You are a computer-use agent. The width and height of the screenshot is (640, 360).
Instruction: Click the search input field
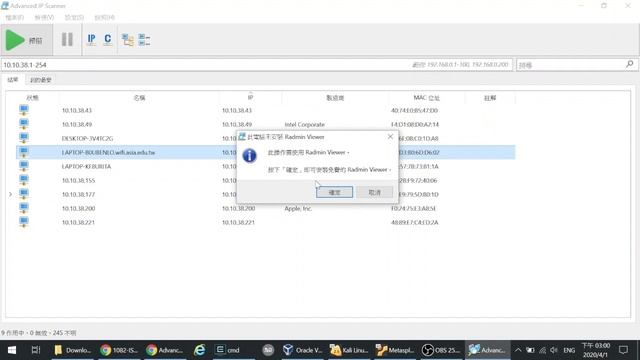(570, 65)
